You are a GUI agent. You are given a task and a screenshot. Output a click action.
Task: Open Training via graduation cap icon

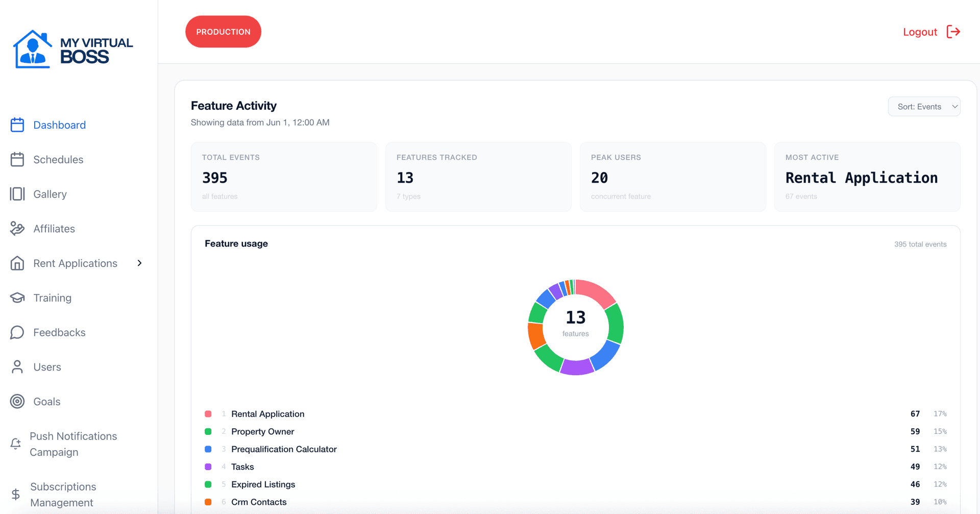coord(17,298)
